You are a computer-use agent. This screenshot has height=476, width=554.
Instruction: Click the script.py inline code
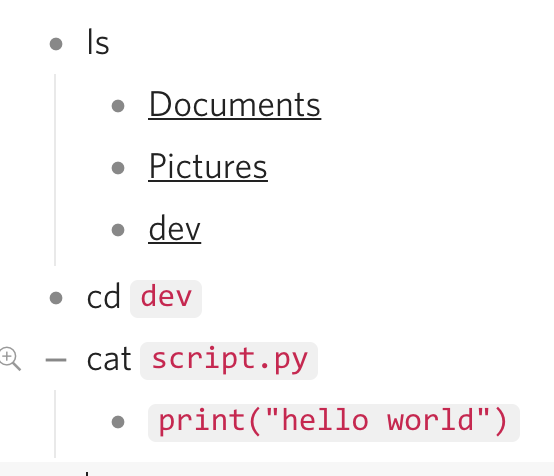(x=229, y=360)
